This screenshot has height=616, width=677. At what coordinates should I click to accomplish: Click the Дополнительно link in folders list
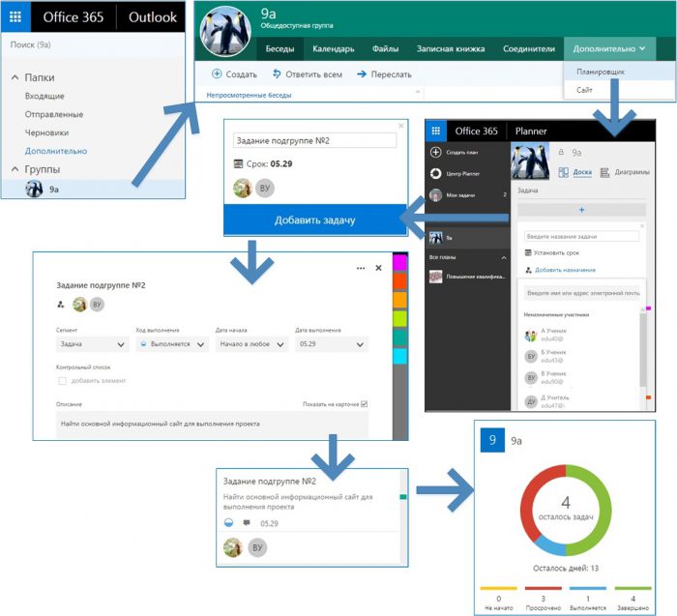coord(56,151)
